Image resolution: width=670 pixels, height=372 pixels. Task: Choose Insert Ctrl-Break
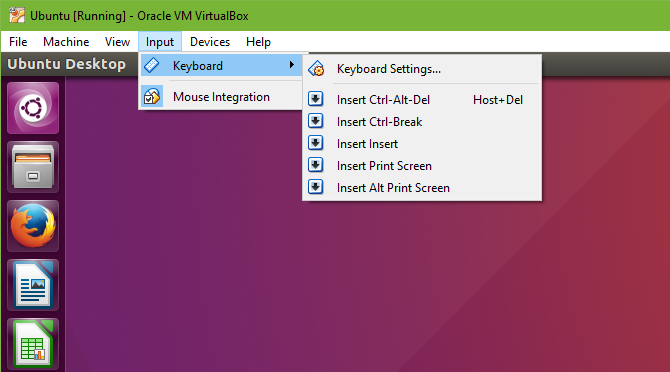point(422,122)
